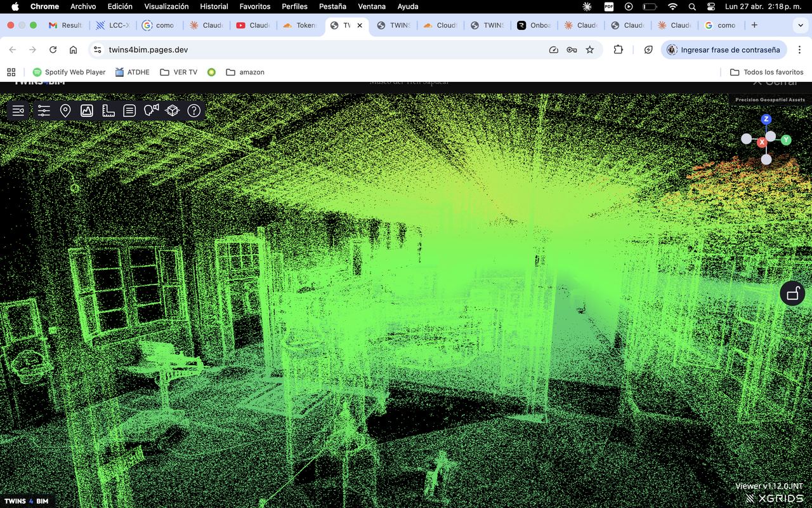The height and width of the screenshot is (508, 812).
Task: Open the sliders settings tool
Action: click(44, 111)
